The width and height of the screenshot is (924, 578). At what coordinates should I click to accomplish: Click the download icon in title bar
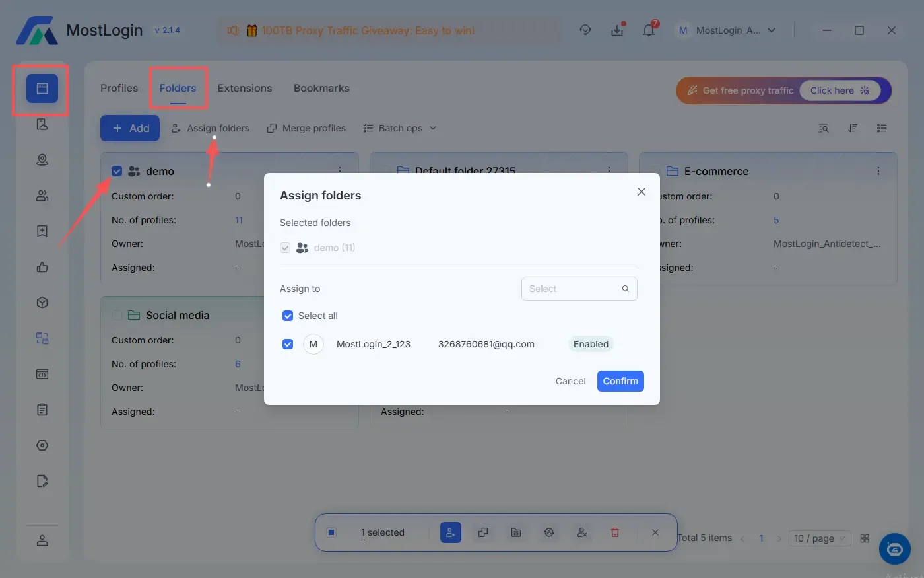[617, 30]
